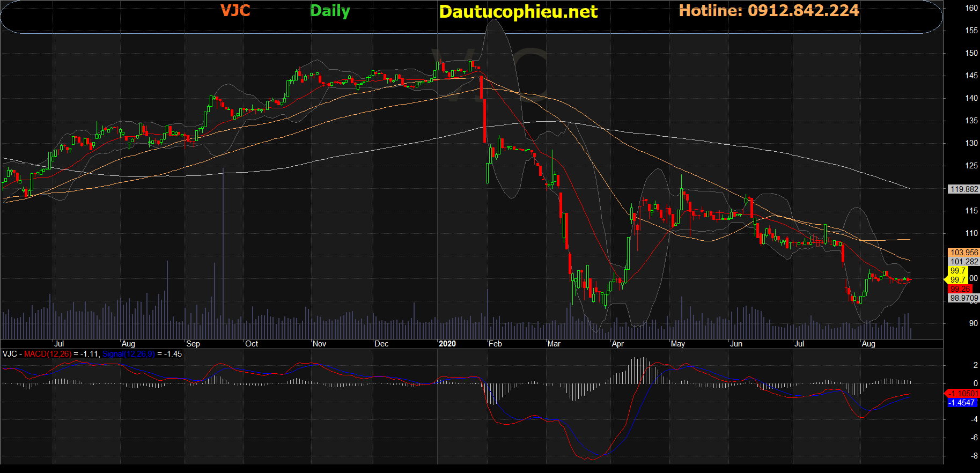Select the Oct month marker

pos(251,344)
